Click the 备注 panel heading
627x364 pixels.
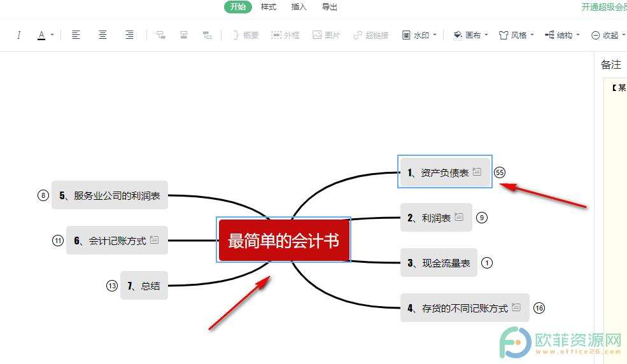[611, 64]
